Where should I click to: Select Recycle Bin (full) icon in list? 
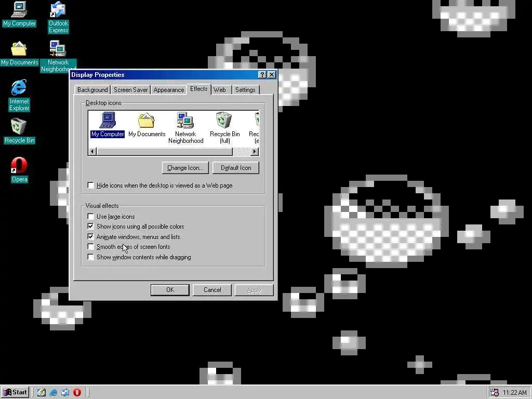tap(224, 128)
